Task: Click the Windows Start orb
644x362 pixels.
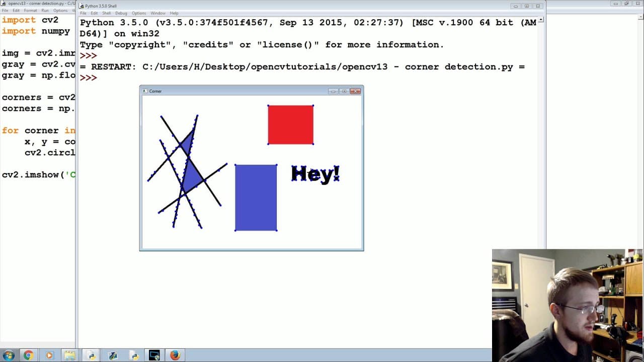Action: click(9, 355)
